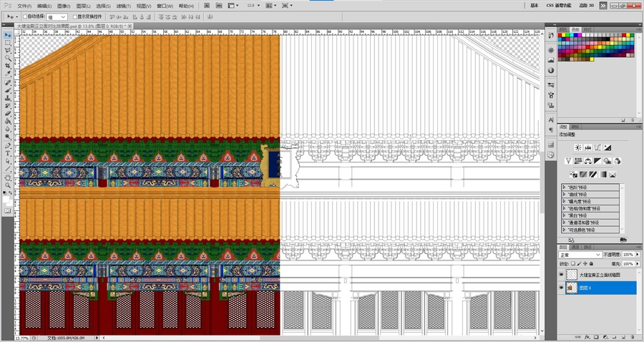Select the Hand tool
Image resolution: width=644 pixels, height=342 pixels.
tap(8, 177)
